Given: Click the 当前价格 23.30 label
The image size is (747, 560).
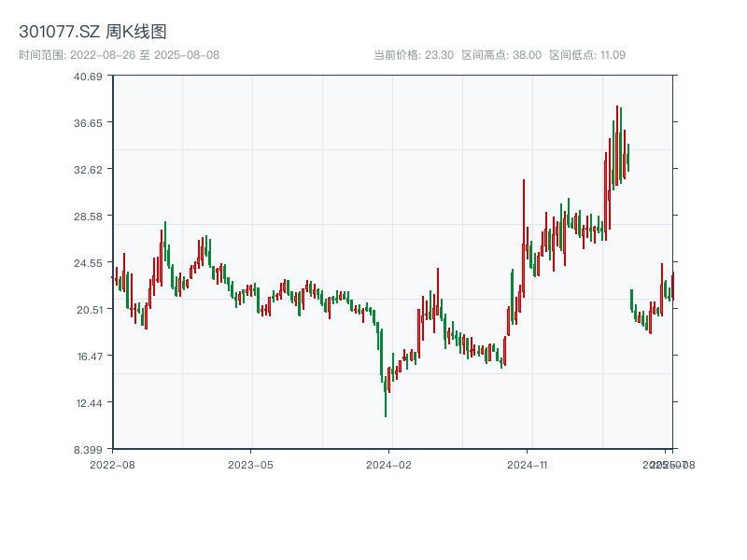Looking at the screenshot, I should [414, 55].
